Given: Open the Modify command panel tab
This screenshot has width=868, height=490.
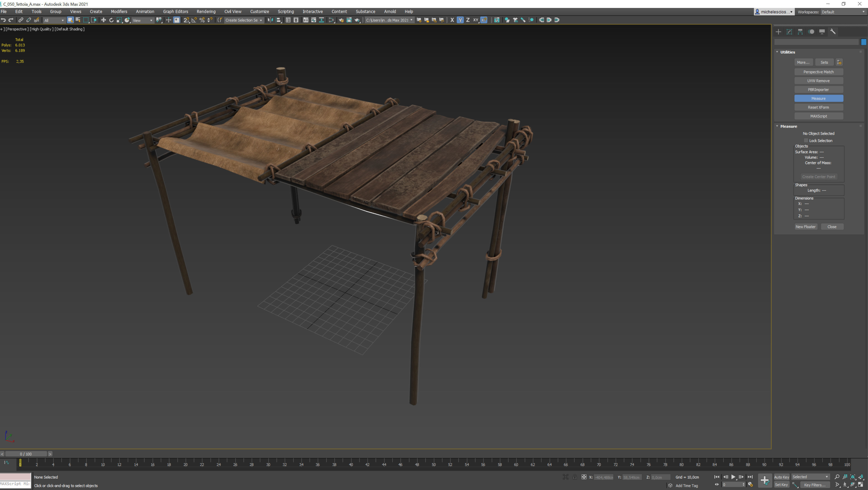Looking at the screenshot, I should (789, 32).
